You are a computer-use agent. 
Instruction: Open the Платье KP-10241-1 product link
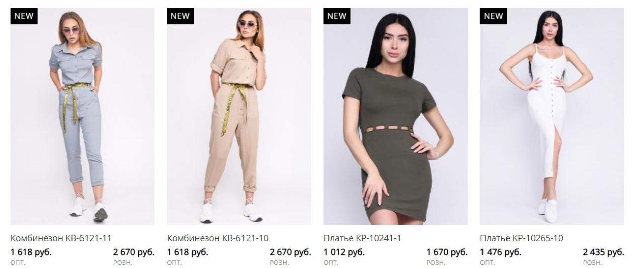(362, 238)
